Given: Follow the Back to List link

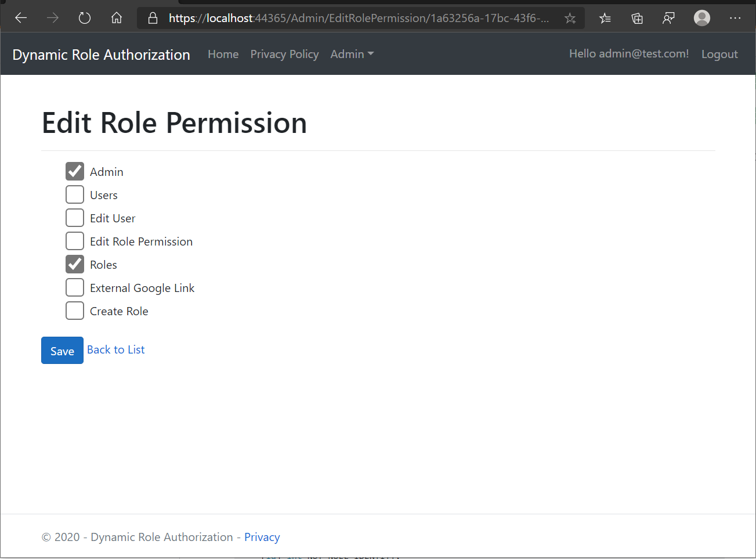Looking at the screenshot, I should pyautogui.click(x=116, y=349).
